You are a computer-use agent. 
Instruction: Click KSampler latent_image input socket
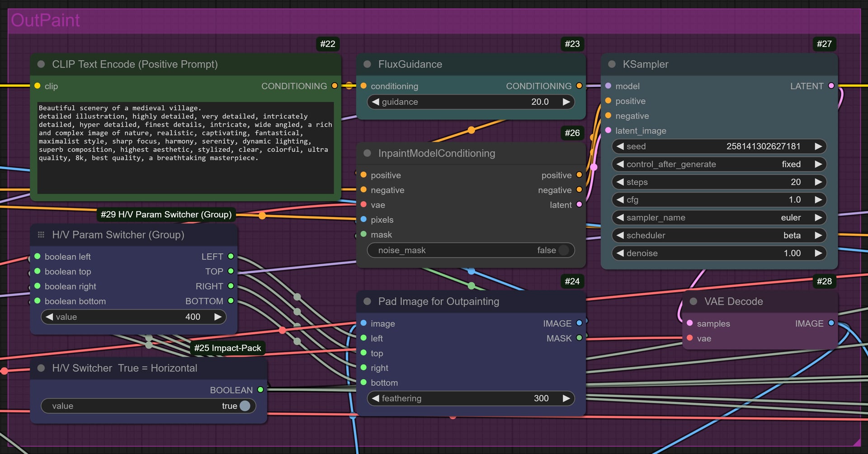click(608, 131)
